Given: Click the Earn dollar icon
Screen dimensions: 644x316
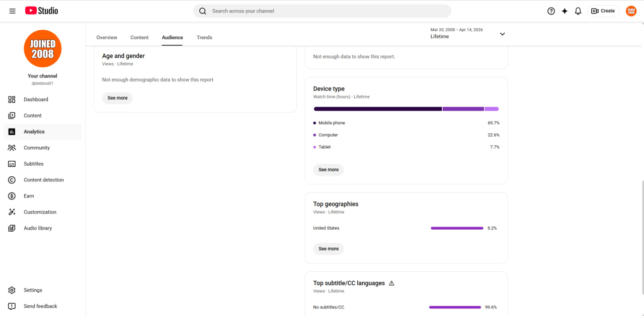Looking at the screenshot, I should click(x=12, y=196).
